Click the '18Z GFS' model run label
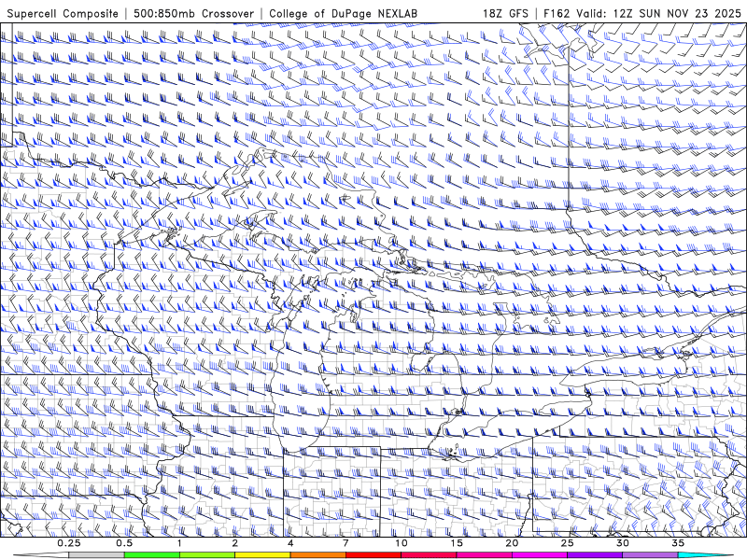Viewport: 747px width, 560px height. point(505,13)
